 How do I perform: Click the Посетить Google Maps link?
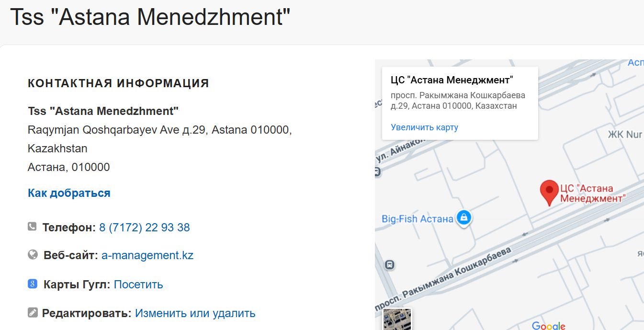point(138,284)
